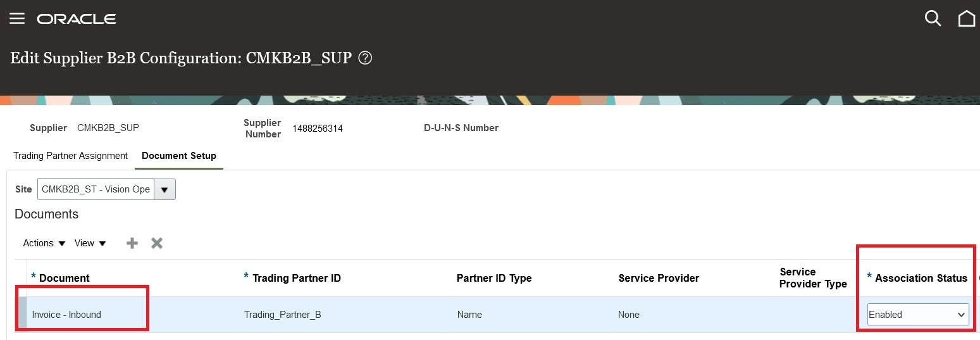Click the Document column header
The image size is (980, 340).
point(64,278)
